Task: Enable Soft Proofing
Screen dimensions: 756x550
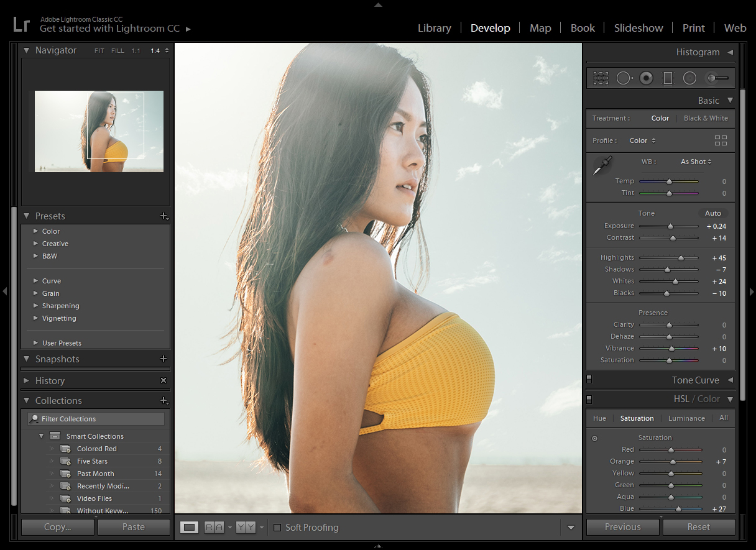Action: pyautogui.click(x=277, y=527)
